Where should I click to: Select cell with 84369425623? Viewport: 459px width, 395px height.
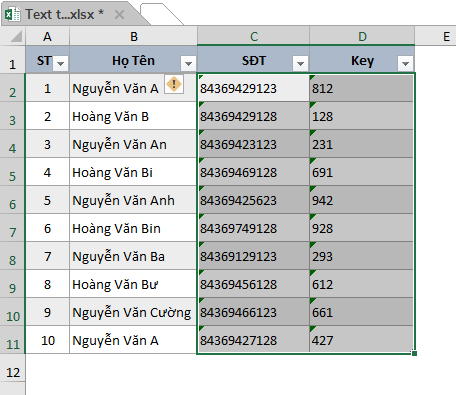(x=254, y=200)
